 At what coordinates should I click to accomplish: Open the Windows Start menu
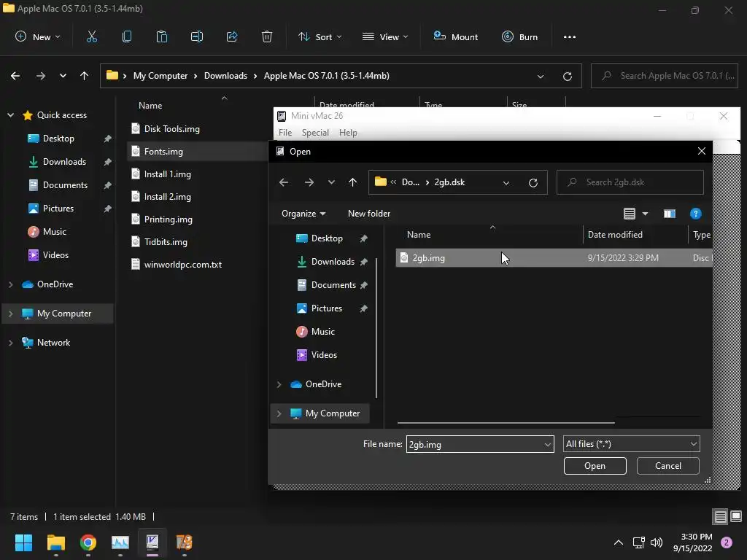(23, 542)
